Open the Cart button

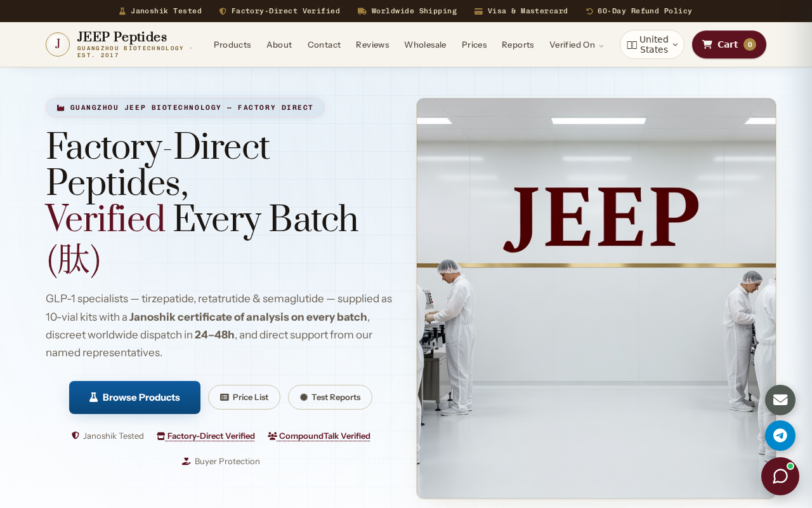(729, 44)
